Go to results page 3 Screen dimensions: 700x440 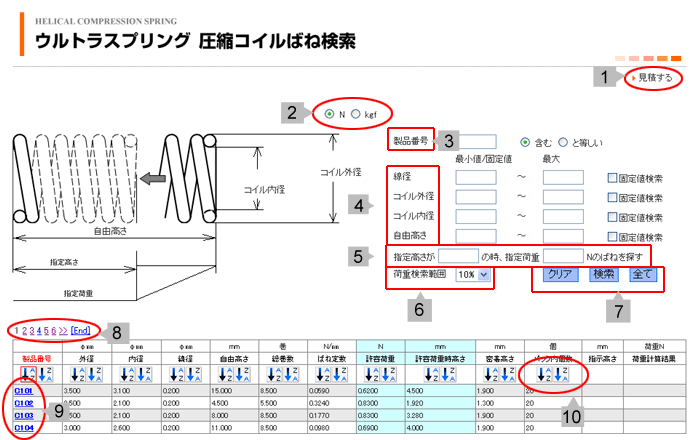coord(32,331)
